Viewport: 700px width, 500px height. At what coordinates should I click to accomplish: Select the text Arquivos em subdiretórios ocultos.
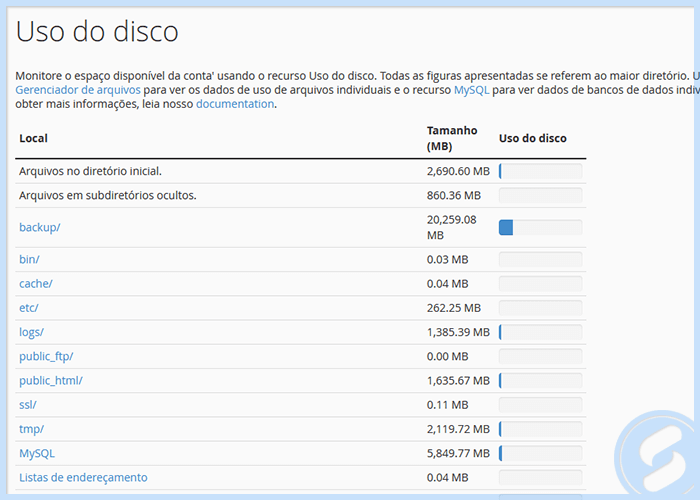point(108,195)
